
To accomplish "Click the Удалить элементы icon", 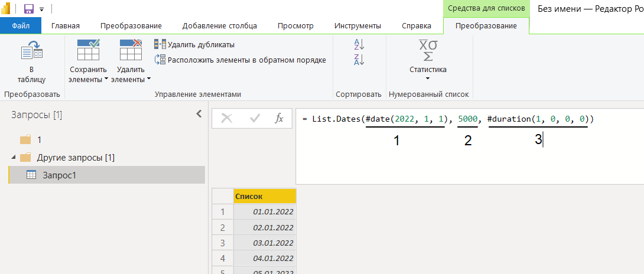I will click(131, 50).
